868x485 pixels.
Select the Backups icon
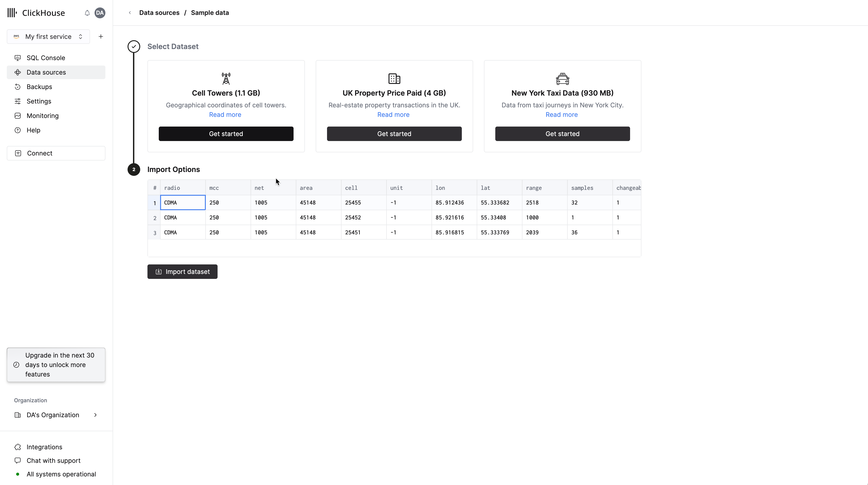(x=17, y=86)
